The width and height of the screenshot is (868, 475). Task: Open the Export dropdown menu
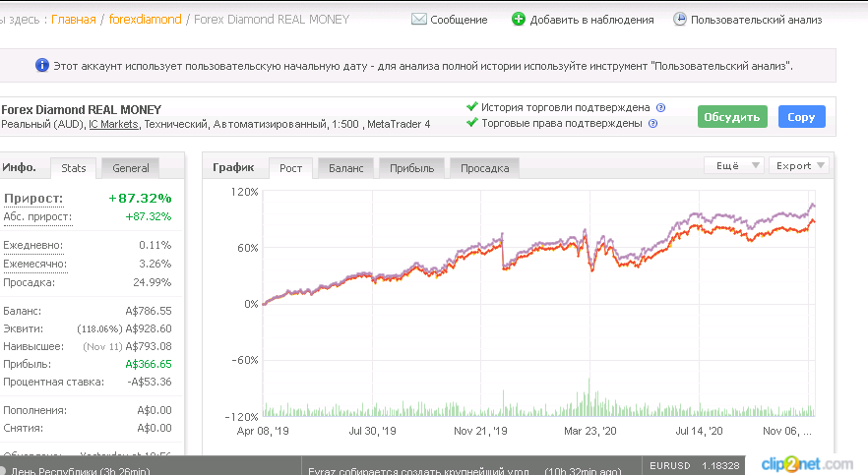(x=799, y=165)
